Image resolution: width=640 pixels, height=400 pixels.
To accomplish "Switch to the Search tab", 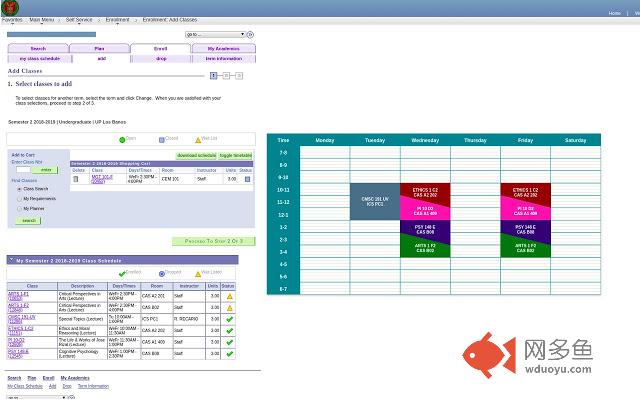I will click(x=38, y=49).
